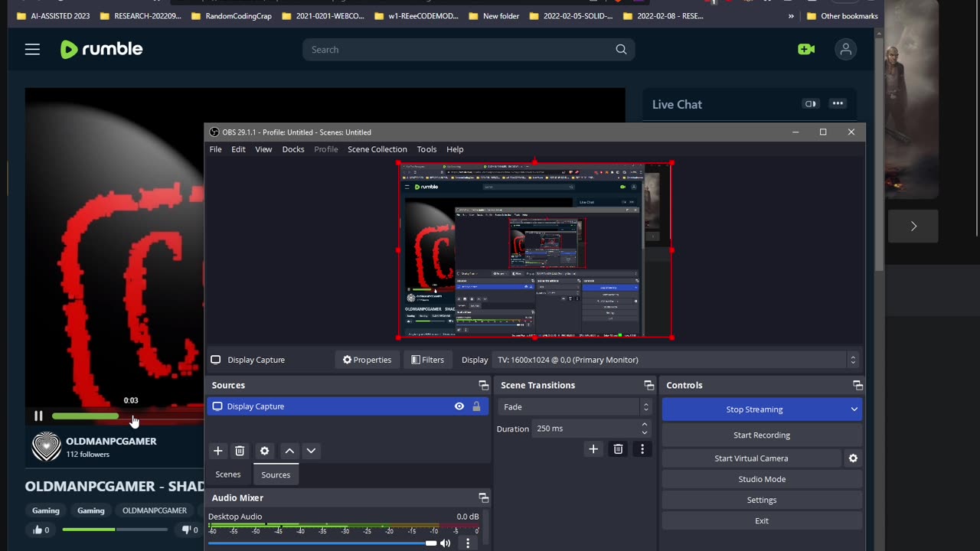Open the Scene Collection menu
This screenshot has height=551, width=980.
(x=377, y=149)
